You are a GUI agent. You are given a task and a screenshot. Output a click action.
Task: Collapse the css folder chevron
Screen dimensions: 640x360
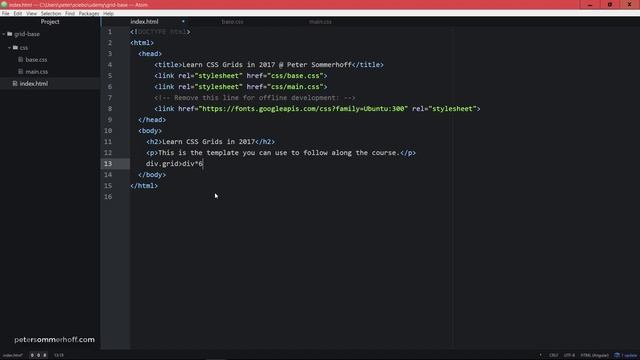click(x=9, y=48)
